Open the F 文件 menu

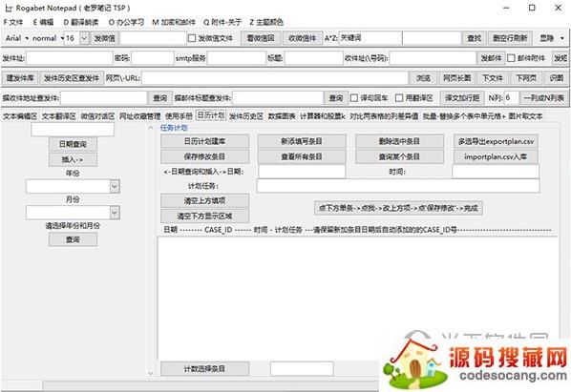(13, 22)
